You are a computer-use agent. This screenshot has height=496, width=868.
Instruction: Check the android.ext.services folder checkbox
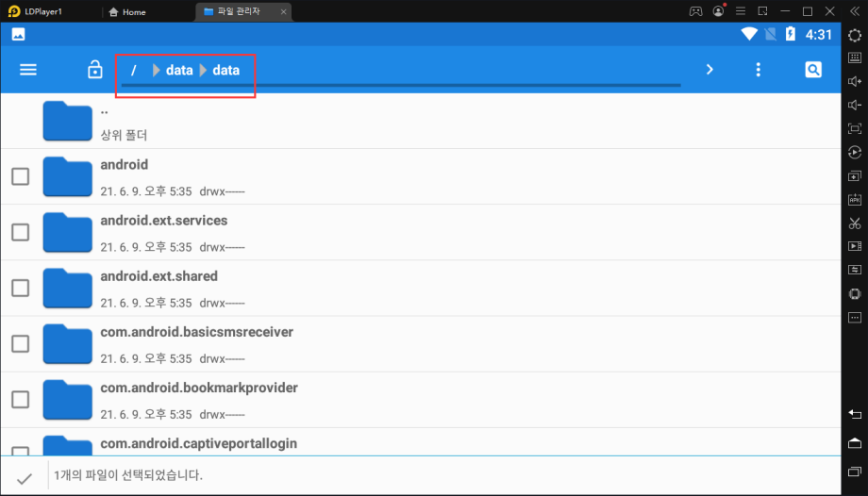(x=20, y=232)
